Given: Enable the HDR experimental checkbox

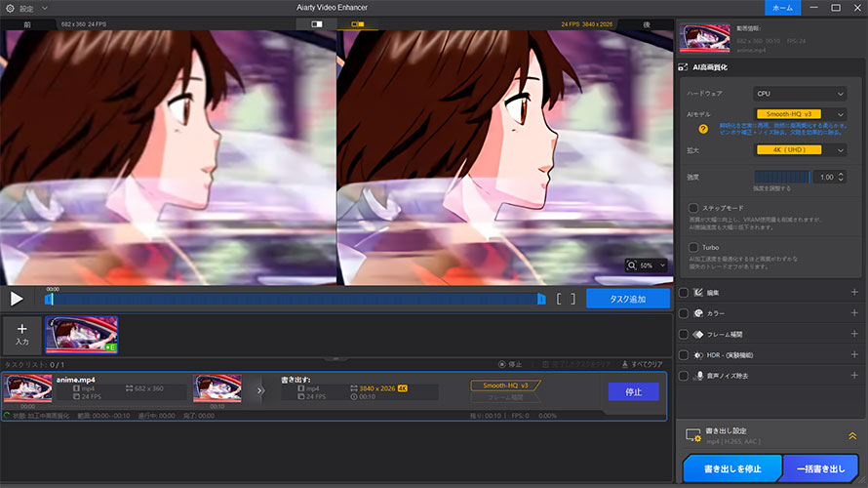Looking at the screenshot, I should coord(684,355).
